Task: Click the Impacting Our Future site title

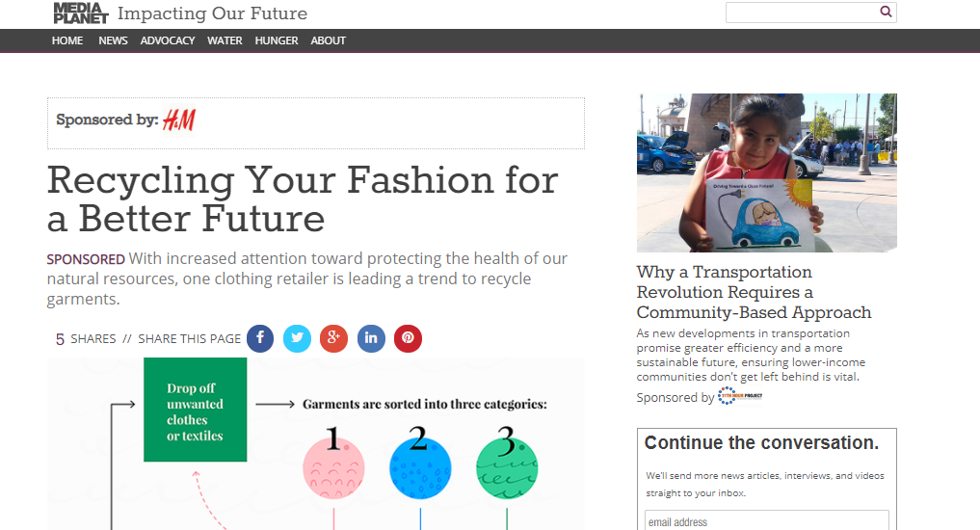Action: pos(212,13)
